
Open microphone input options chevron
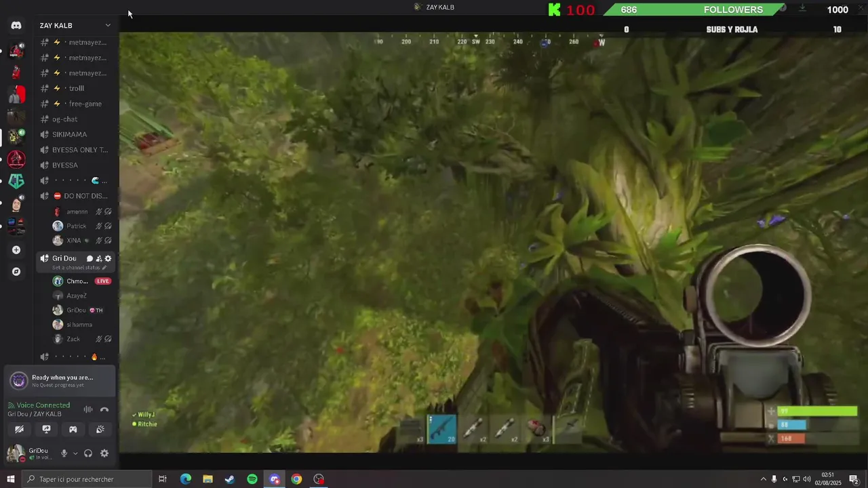pyautogui.click(x=75, y=453)
